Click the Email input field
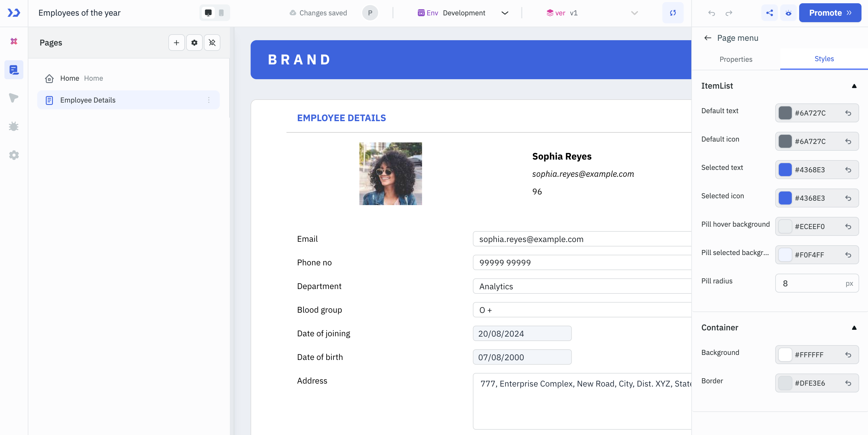Screen dimensions: 868x435 [582, 239]
